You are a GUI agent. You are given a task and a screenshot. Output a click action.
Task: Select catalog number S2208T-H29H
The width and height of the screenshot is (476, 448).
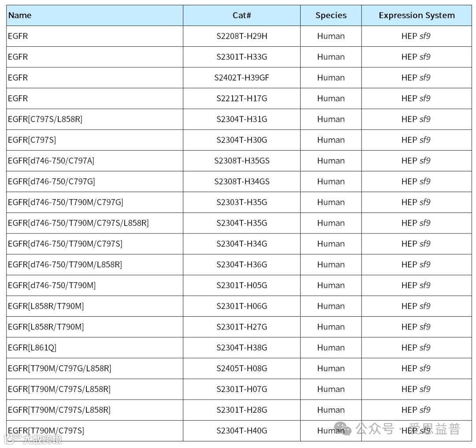pos(242,36)
